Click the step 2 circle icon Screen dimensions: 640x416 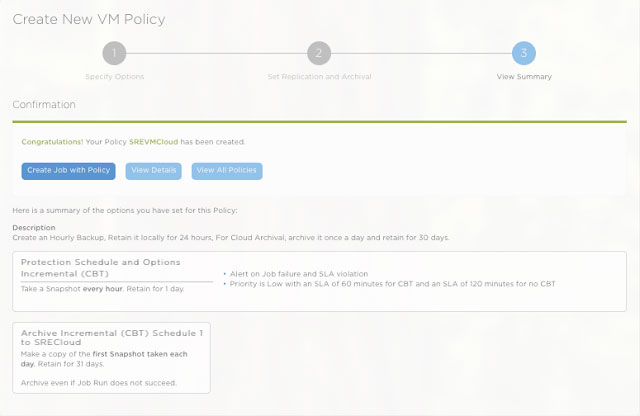point(318,53)
